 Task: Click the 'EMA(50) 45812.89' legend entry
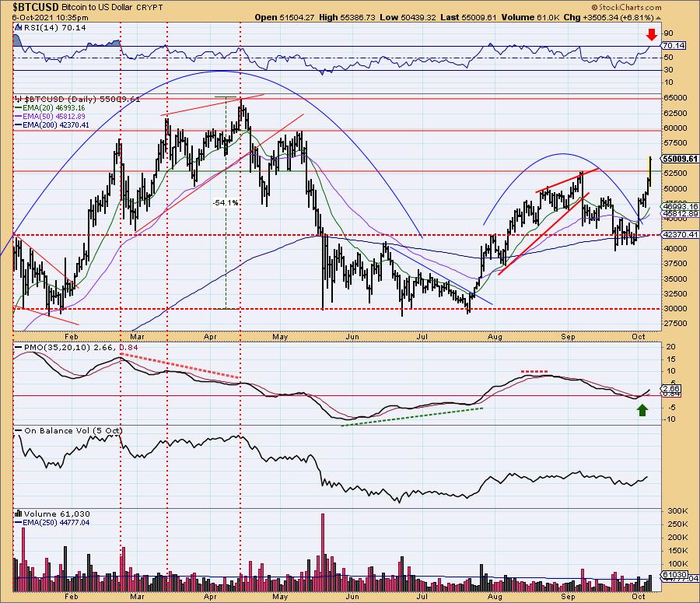click(x=54, y=117)
